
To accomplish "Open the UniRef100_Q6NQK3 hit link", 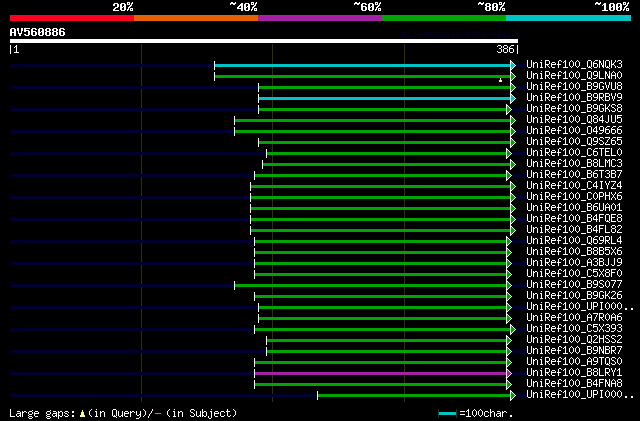I will pos(574,65).
